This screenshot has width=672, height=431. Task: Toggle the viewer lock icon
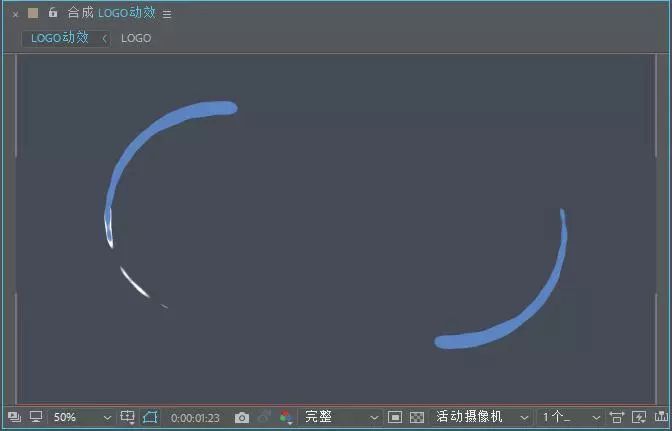(x=53, y=12)
